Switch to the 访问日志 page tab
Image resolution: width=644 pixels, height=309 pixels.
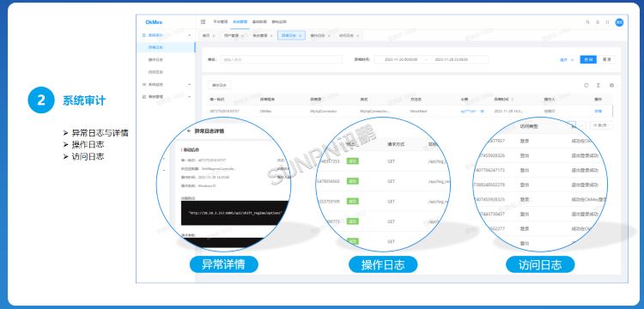click(346, 36)
